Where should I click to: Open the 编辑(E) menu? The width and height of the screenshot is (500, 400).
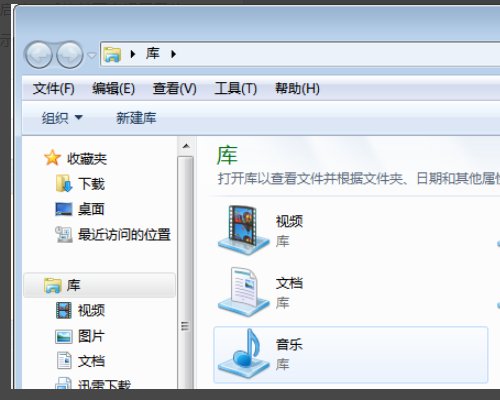pyautogui.click(x=114, y=89)
